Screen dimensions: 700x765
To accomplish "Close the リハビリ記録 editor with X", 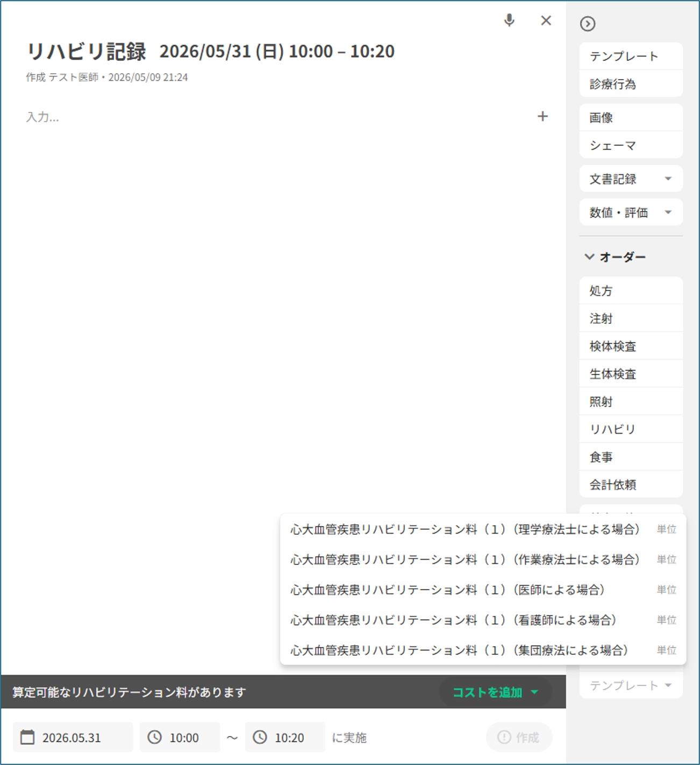I will [x=546, y=20].
